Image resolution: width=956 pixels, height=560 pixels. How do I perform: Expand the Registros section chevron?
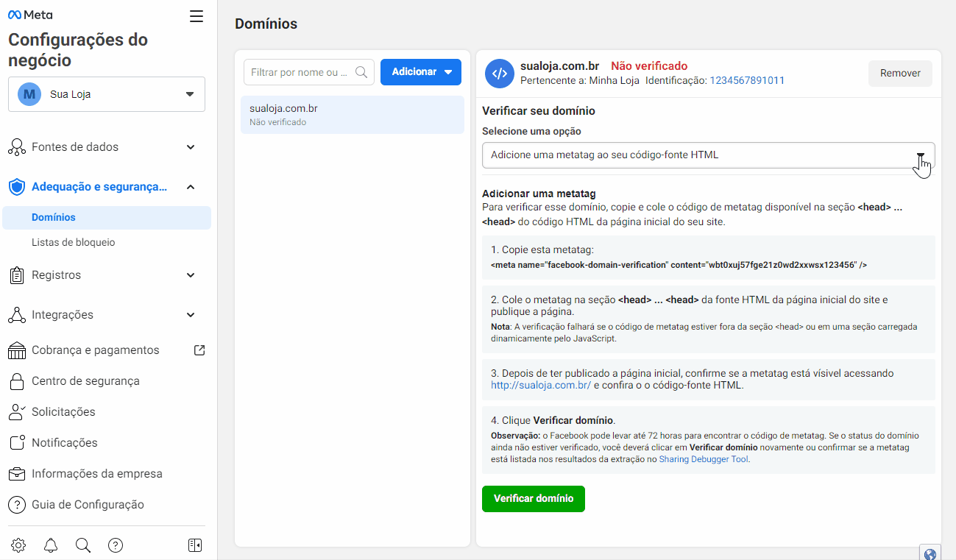tap(191, 275)
